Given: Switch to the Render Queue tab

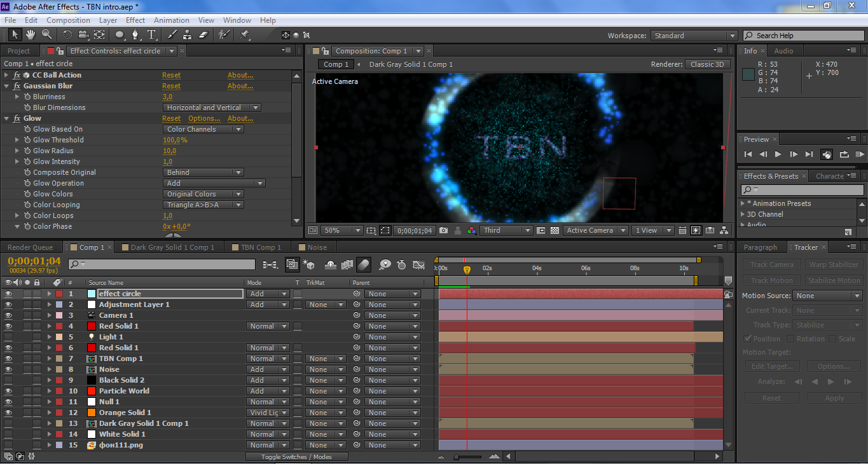Looking at the screenshot, I should tap(31, 247).
